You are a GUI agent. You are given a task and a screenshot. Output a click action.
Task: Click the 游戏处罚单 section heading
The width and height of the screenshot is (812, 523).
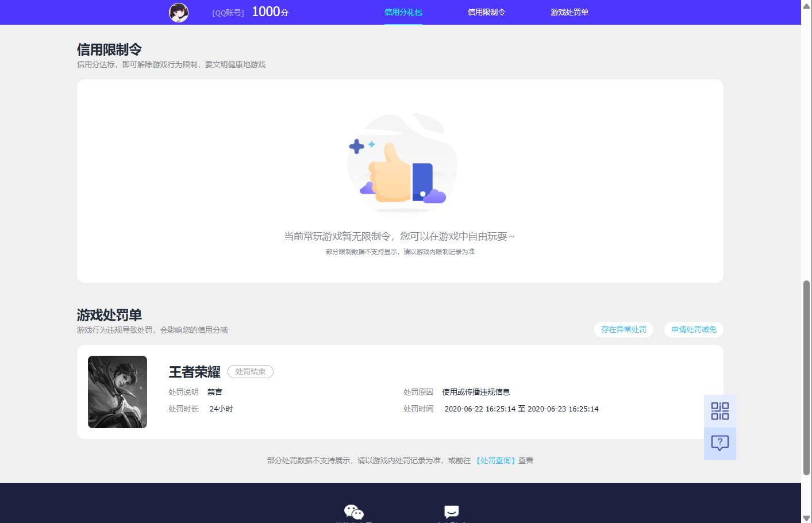tap(110, 315)
